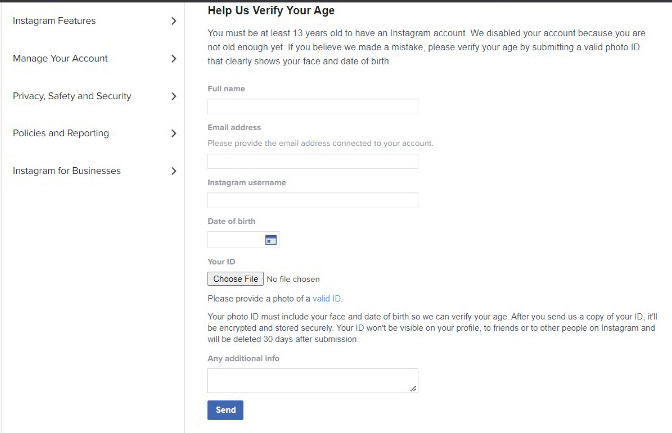Click the Choose File button
Image resolution: width=672 pixels, height=433 pixels.
coord(235,279)
